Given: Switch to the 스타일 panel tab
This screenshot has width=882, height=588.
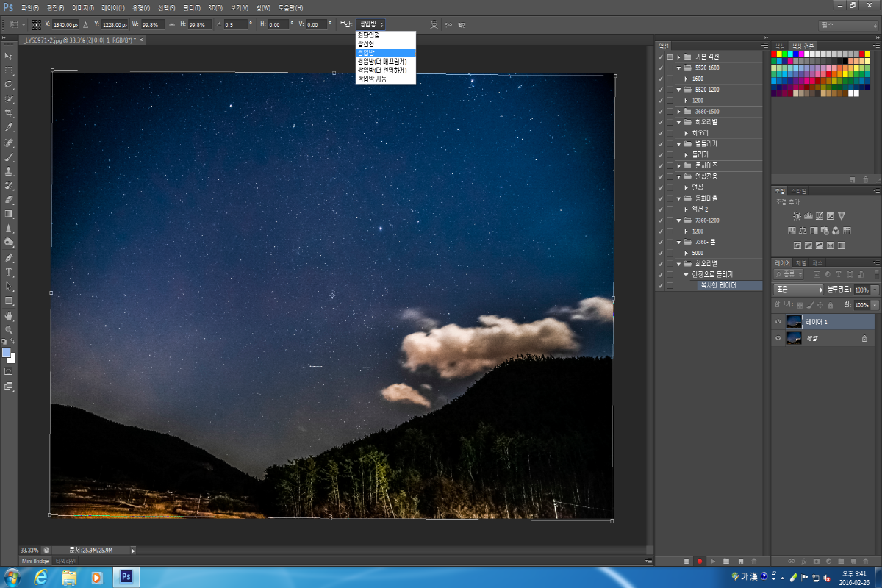Looking at the screenshot, I should 800,190.
